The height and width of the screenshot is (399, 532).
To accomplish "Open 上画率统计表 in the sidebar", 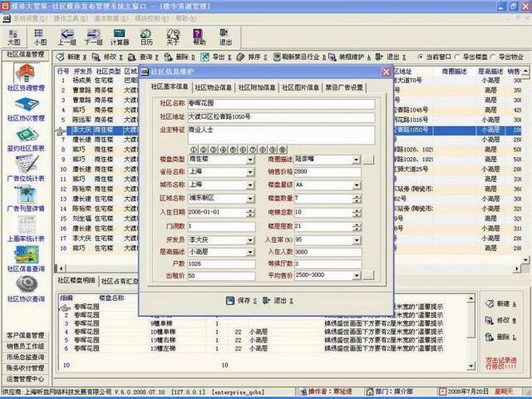I will click(x=26, y=230).
